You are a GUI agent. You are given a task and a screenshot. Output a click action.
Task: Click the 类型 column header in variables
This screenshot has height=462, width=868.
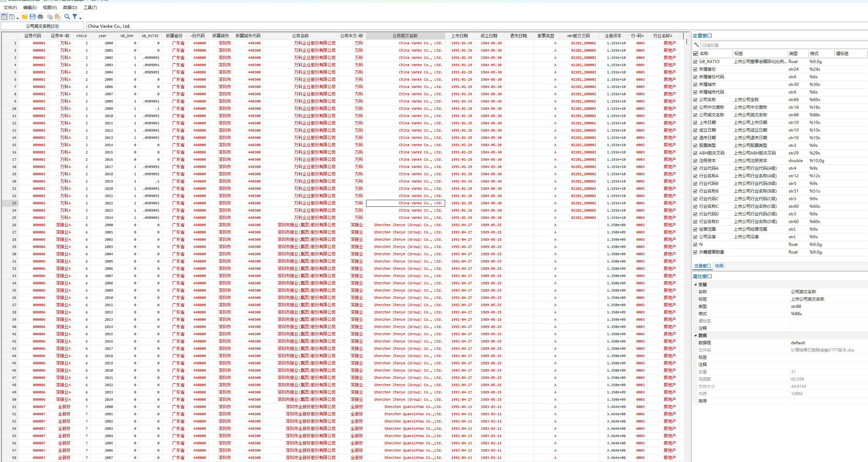(793, 53)
